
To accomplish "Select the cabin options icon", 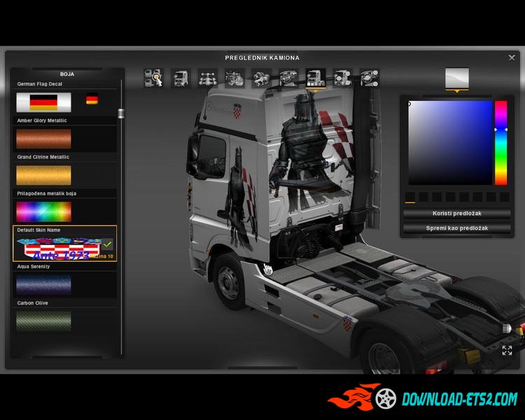I will pyautogui.click(x=181, y=78).
